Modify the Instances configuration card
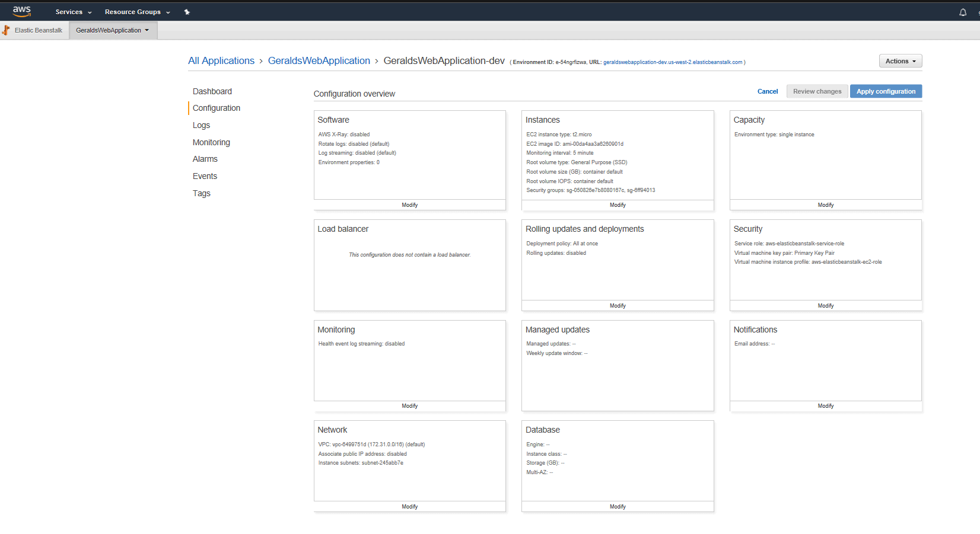Viewport: 980px width, 534px height. click(x=618, y=205)
